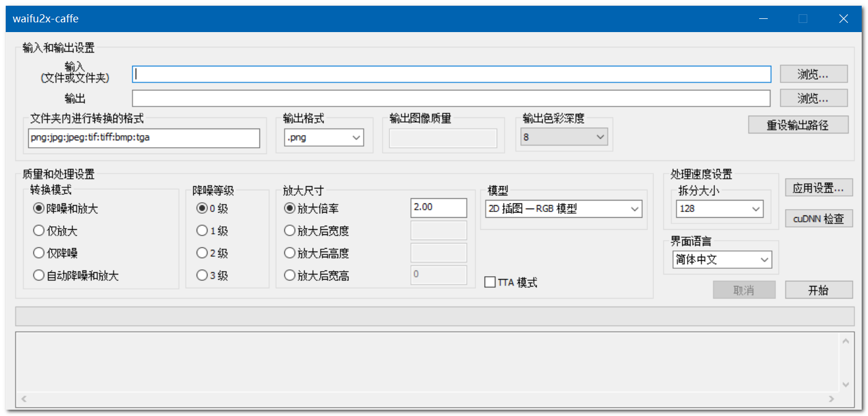Click 浏览 button for the output path
The height and width of the screenshot is (416, 868).
814,98
